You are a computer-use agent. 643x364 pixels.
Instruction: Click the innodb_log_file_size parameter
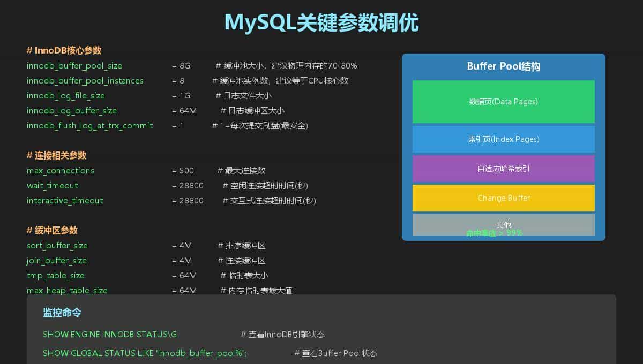[68, 96]
